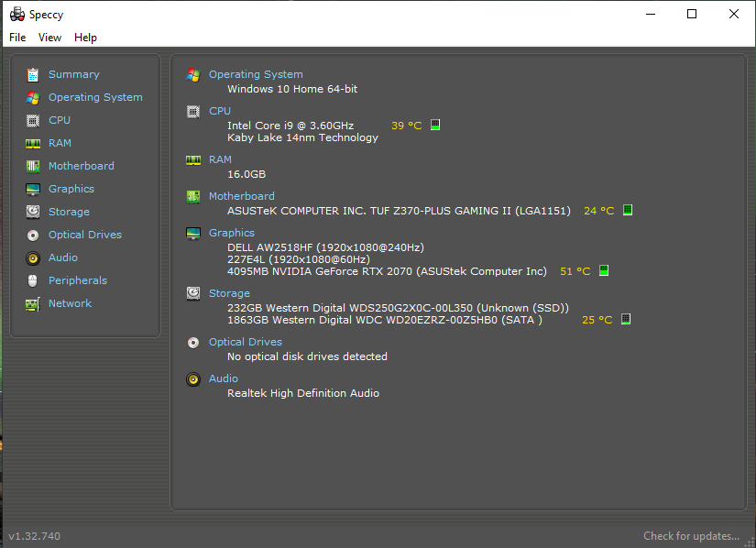The width and height of the screenshot is (756, 548).
Task: Click the CPU temperature graph indicator
Action: click(435, 125)
